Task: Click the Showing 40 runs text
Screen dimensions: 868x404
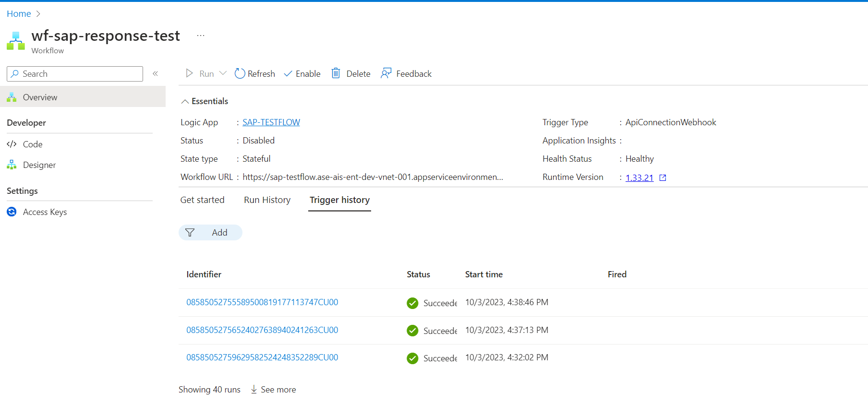Action: (x=209, y=390)
